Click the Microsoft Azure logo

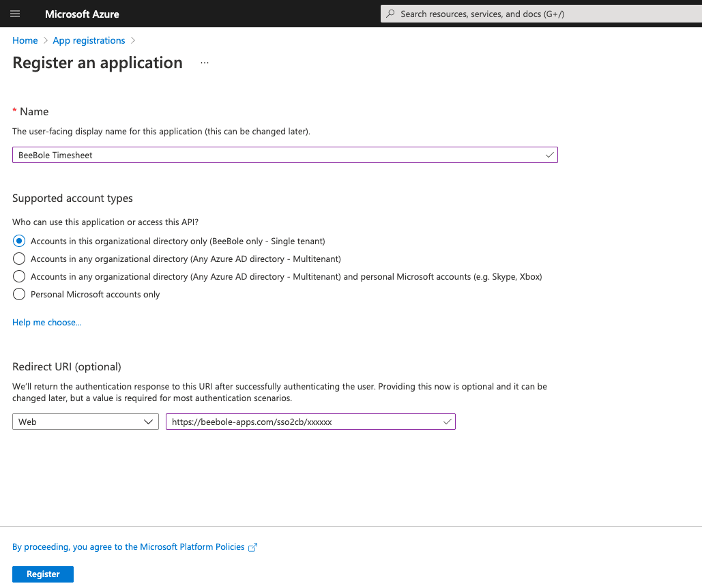tap(81, 14)
